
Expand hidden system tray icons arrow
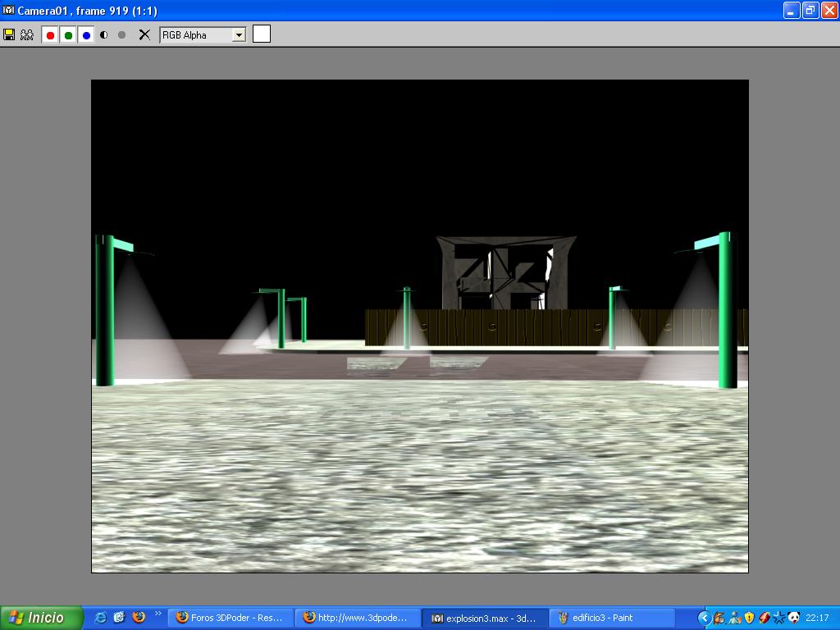(x=704, y=619)
